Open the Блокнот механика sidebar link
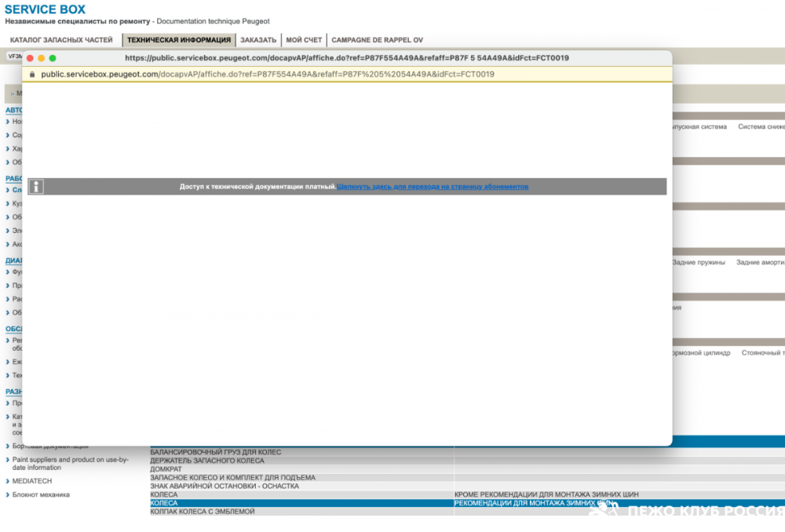Viewport: 785px width, 532px height. pyautogui.click(x=41, y=494)
